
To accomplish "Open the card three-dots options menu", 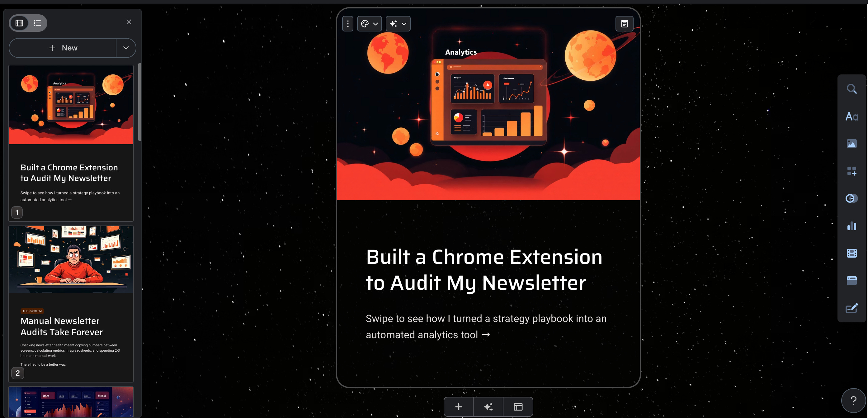I will pyautogui.click(x=348, y=24).
